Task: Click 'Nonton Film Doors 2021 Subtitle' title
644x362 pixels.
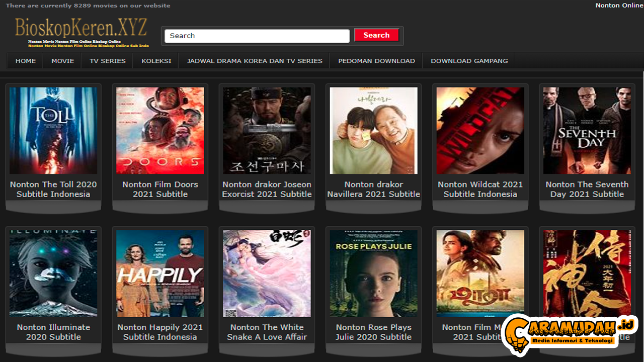Action: point(160,189)
